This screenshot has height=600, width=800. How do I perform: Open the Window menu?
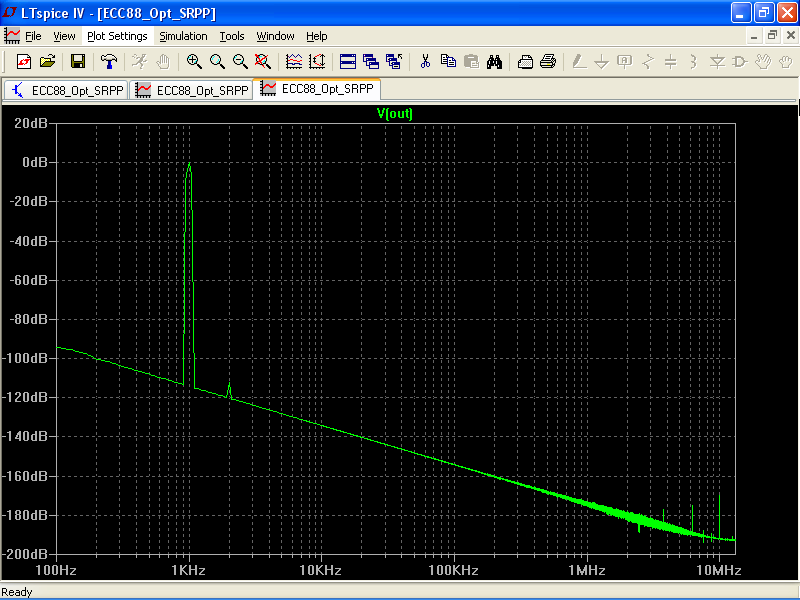click(275, 36)
